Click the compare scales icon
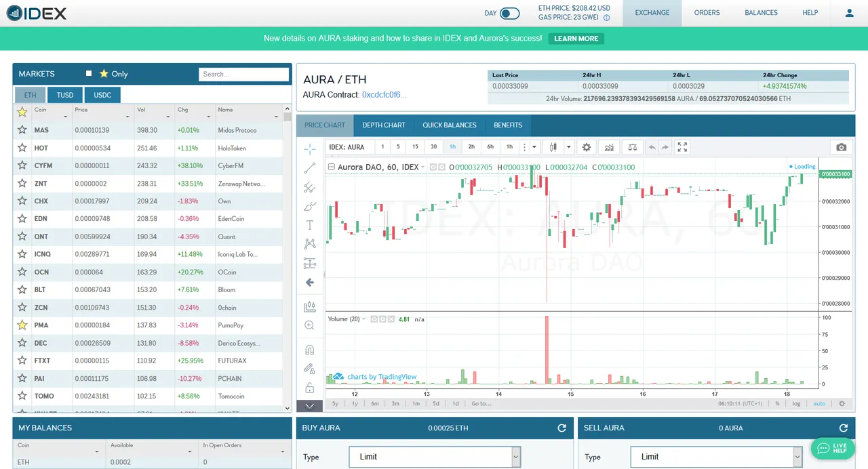 point(632,147)
